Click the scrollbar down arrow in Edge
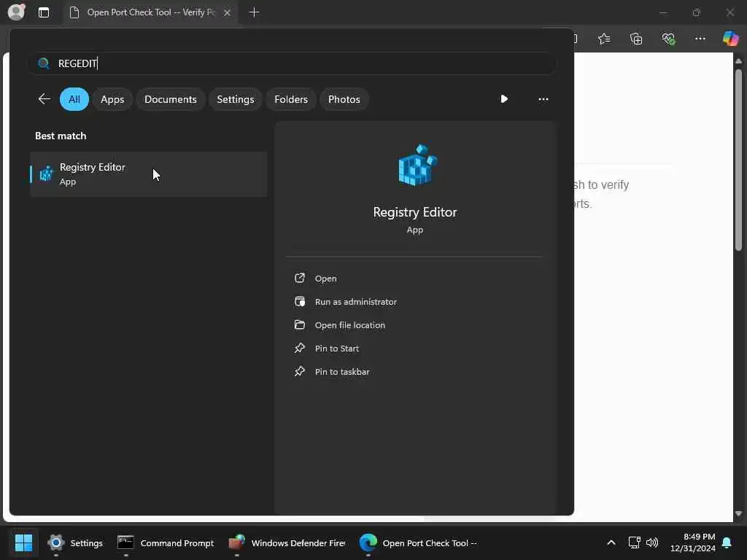The image size is (747, 560). point(738,514)
